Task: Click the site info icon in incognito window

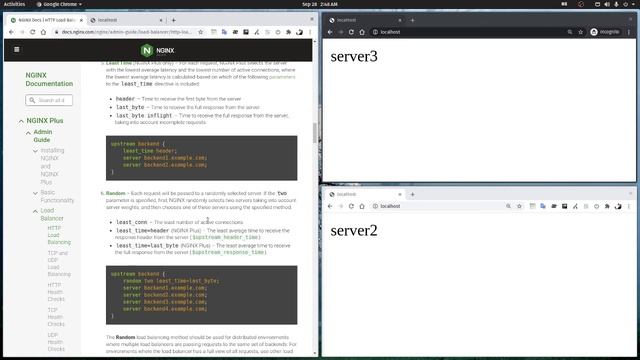Action: tap(375, 32)
